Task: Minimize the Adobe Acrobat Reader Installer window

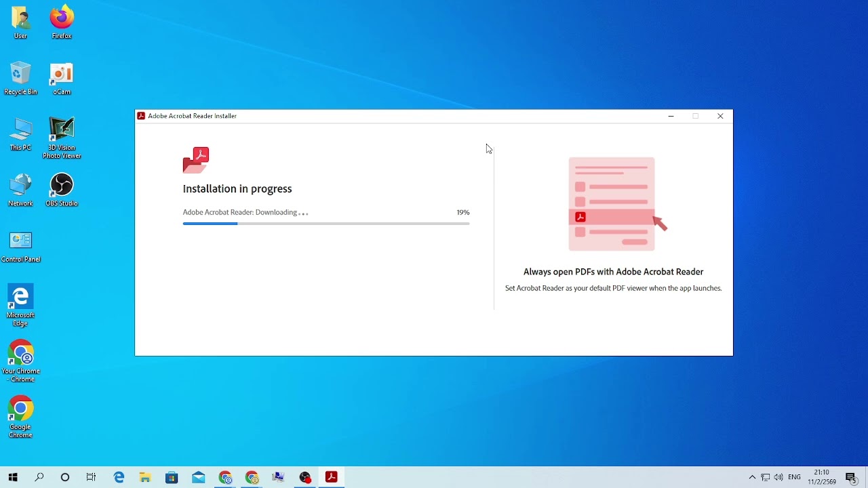Action: (671, 116)
